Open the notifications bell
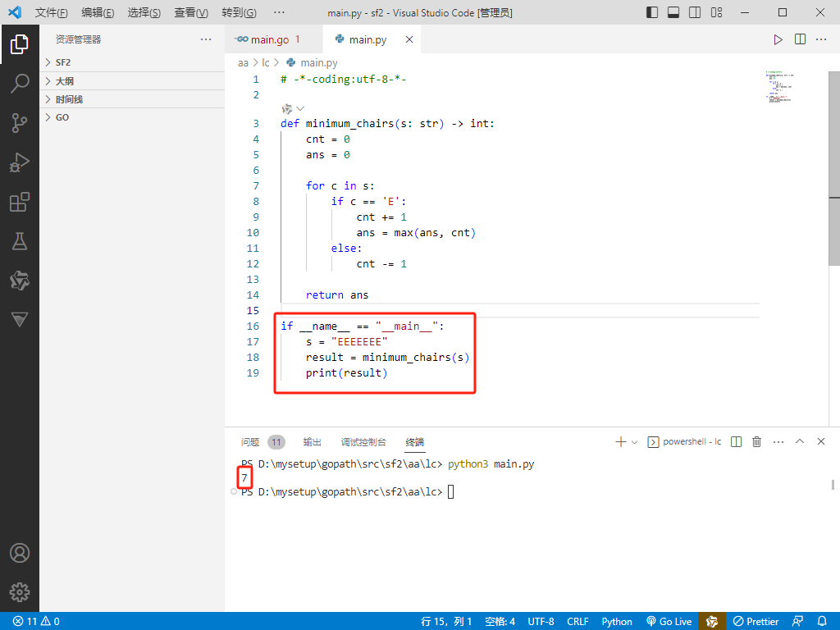The width and height of the screenshot is (840, 630). pyautogui.click(x=822, y=622)
